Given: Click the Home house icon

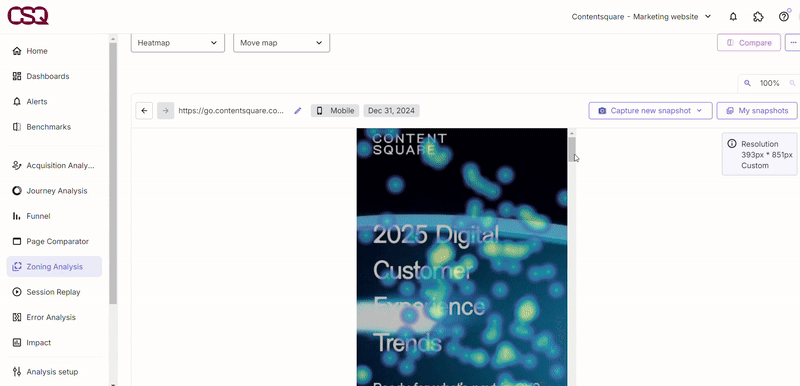Looking at the screenshot, I should (17, 51).
